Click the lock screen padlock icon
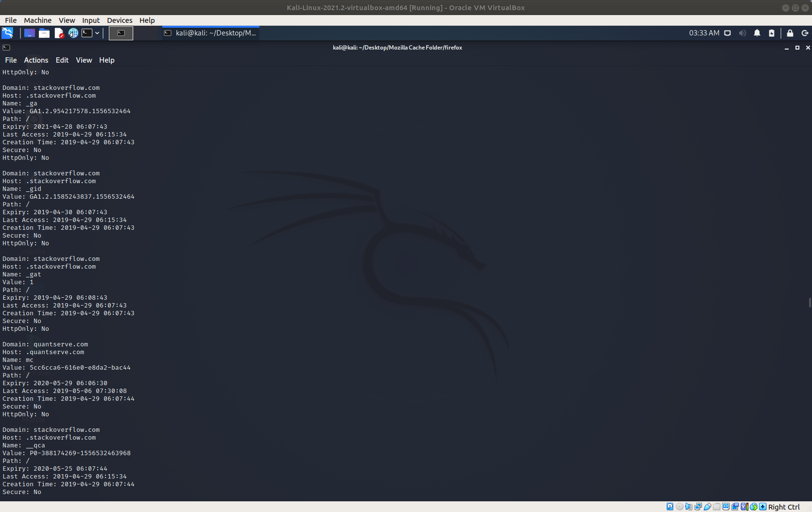This screenshot has width=812, height=512. [790, 33]
